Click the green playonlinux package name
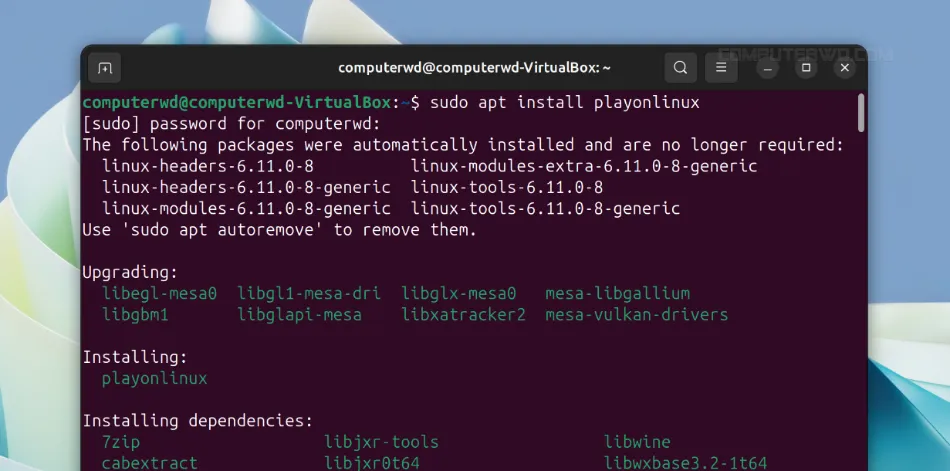The width and height of the screenshot is (950, 471). [x=154, y=378]
